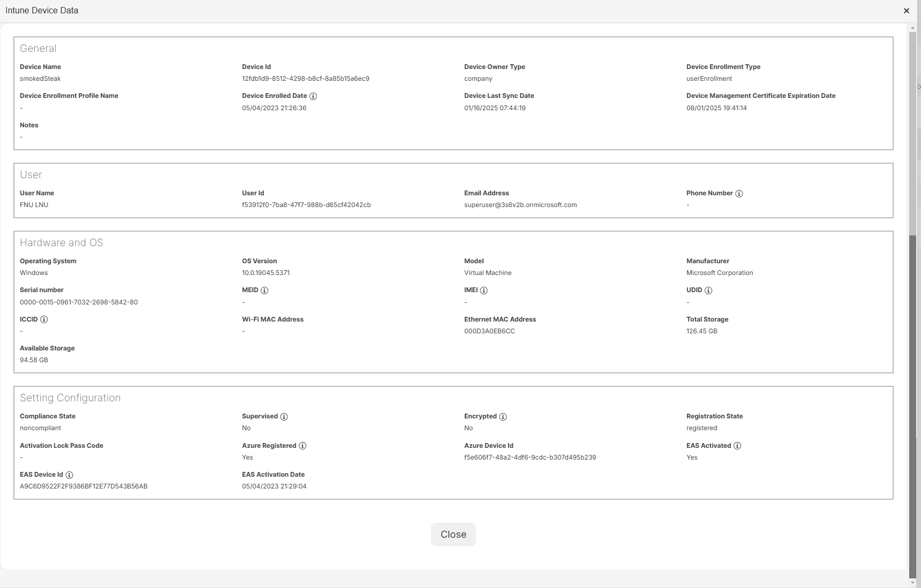Click Available Storage value 94.58 GB

34,360
